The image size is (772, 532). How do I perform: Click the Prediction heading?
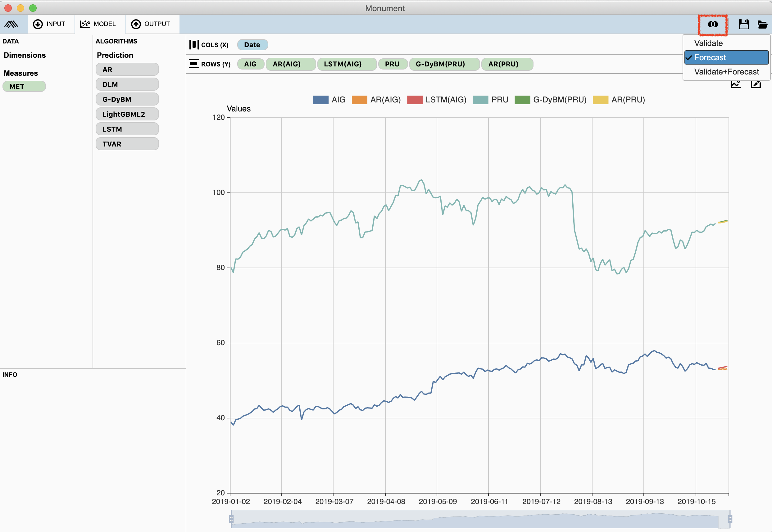115,55
